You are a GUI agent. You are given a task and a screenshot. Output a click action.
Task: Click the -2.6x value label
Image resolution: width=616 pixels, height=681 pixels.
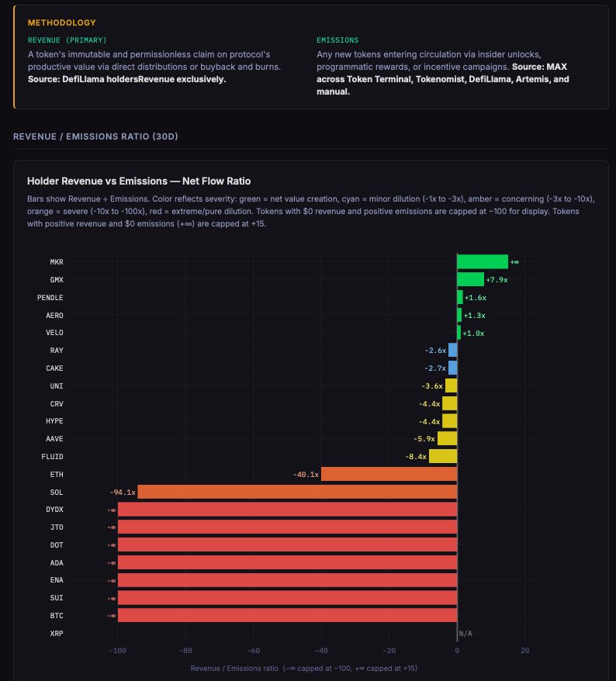pos(435,351)
